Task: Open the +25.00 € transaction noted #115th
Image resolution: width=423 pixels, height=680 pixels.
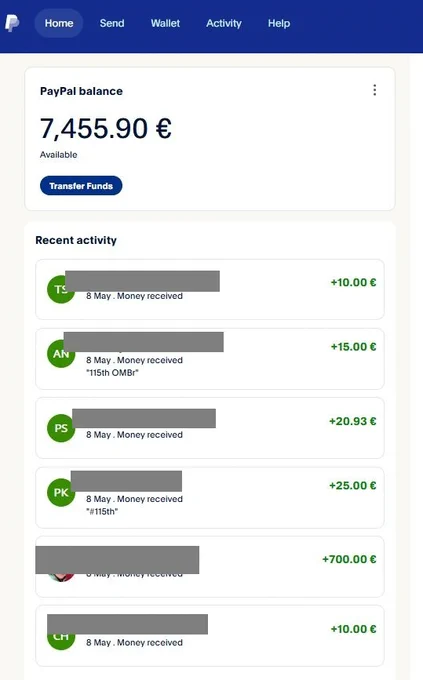Action: point(210,497)
